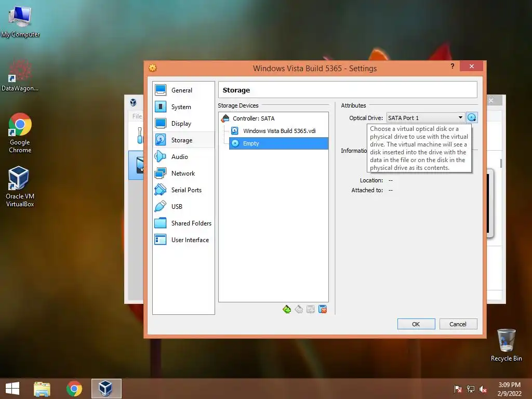This screenshot has width=532, height=399.
Task: Click the remove storage attachment icon
Action: 323,310
